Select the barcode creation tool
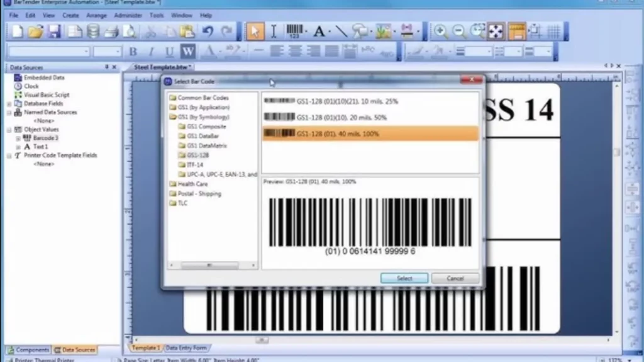 click(295, 31)
